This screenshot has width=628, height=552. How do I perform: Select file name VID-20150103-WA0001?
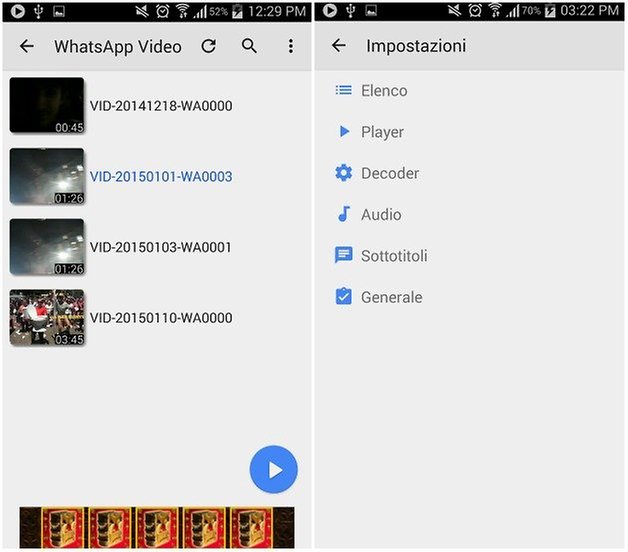pos(161,247)
